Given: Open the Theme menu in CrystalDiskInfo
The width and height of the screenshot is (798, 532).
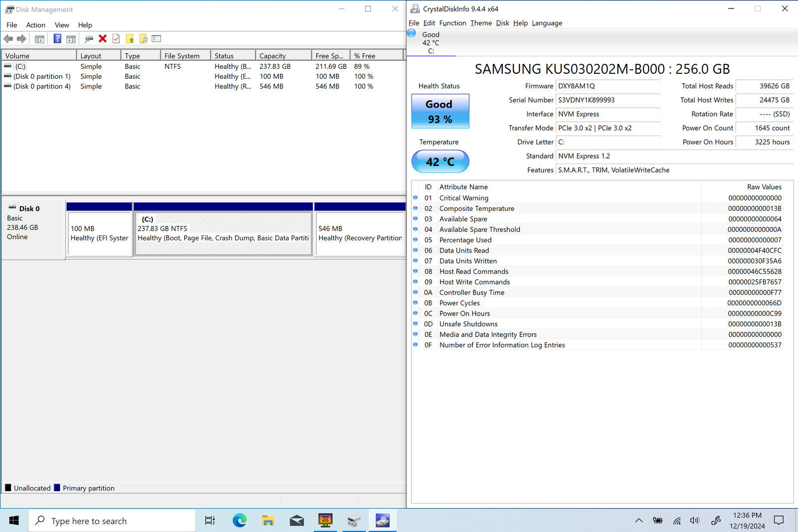Looking at the screenshot, I should coord(481,23).
